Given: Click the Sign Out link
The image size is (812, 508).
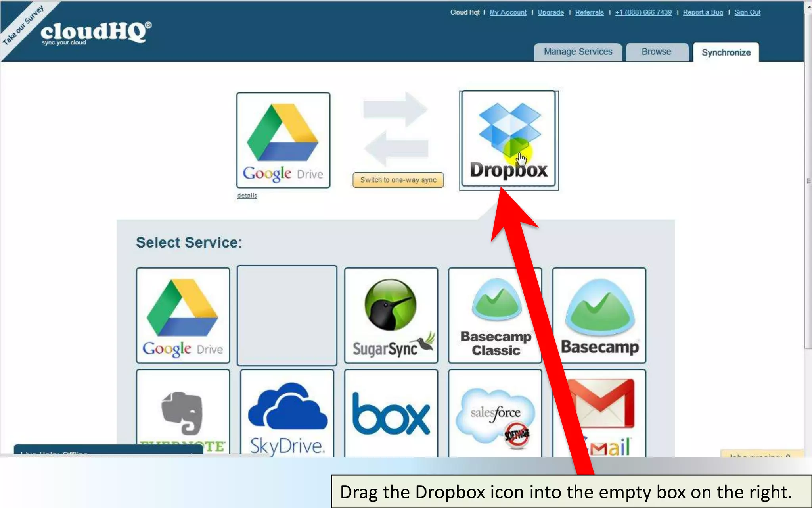Looking at the screenshot, I should [x=747, y=12].
